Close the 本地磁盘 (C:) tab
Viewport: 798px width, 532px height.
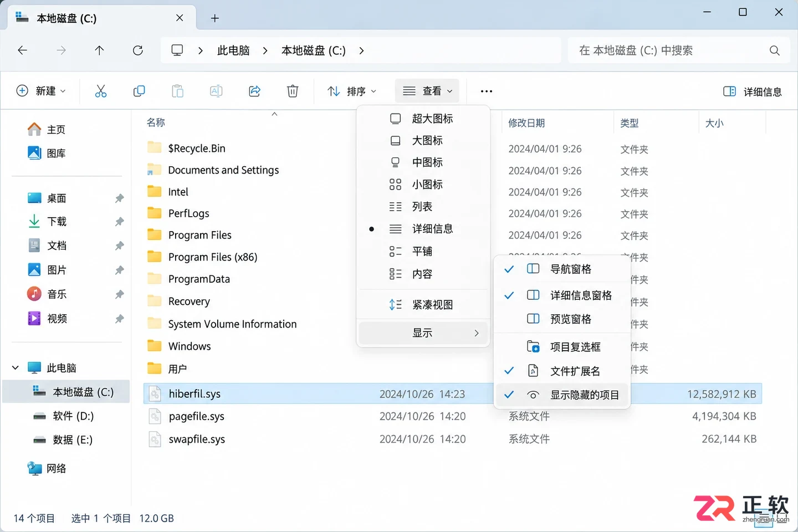pos(180,18)
